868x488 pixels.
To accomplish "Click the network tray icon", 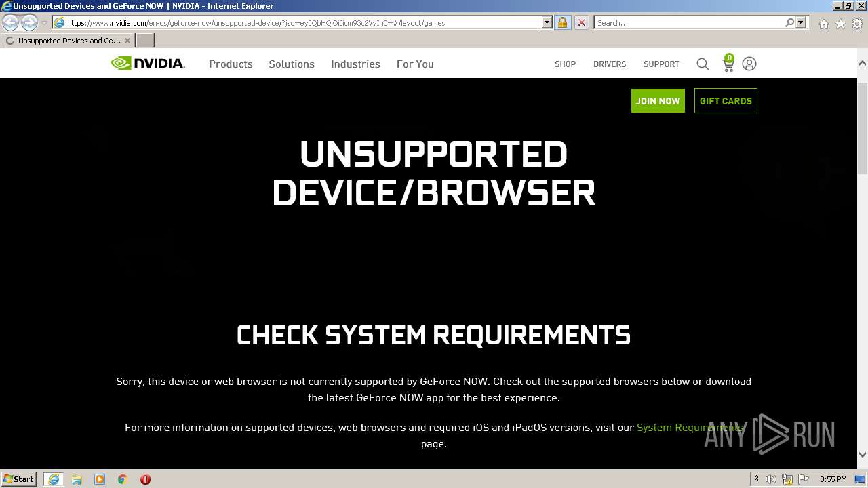I will [x=787, y=479].
